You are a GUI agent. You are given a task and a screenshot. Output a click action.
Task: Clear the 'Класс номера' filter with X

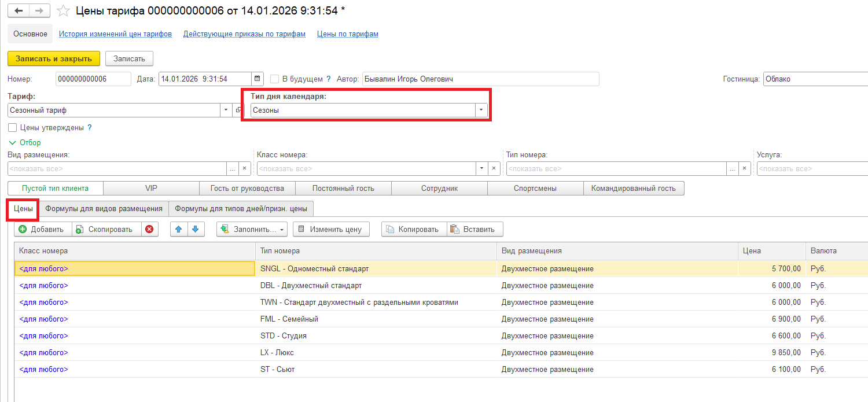494,168
